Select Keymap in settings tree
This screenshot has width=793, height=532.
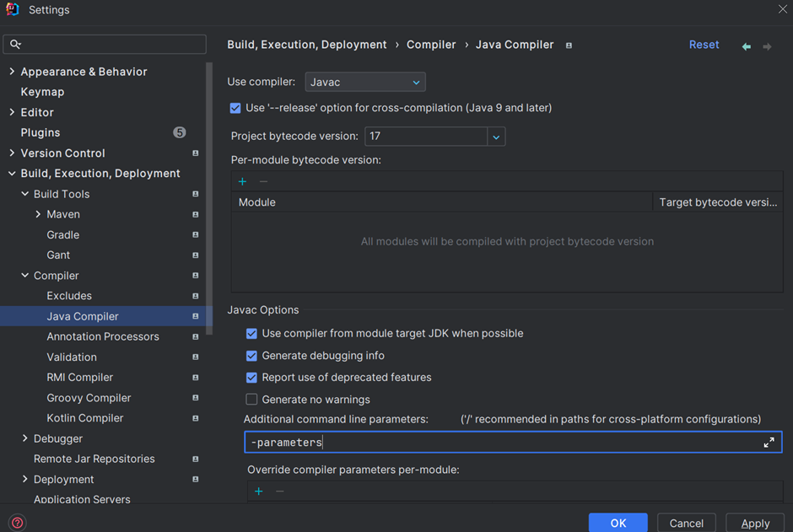pyautogui.click(x=42, y=92)
